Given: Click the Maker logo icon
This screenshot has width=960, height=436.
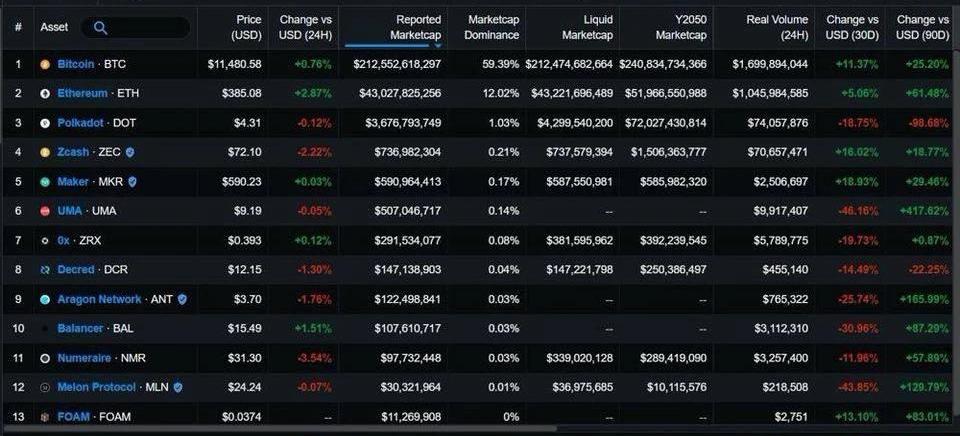Looking at the screenshot, I should coord(45,182).
